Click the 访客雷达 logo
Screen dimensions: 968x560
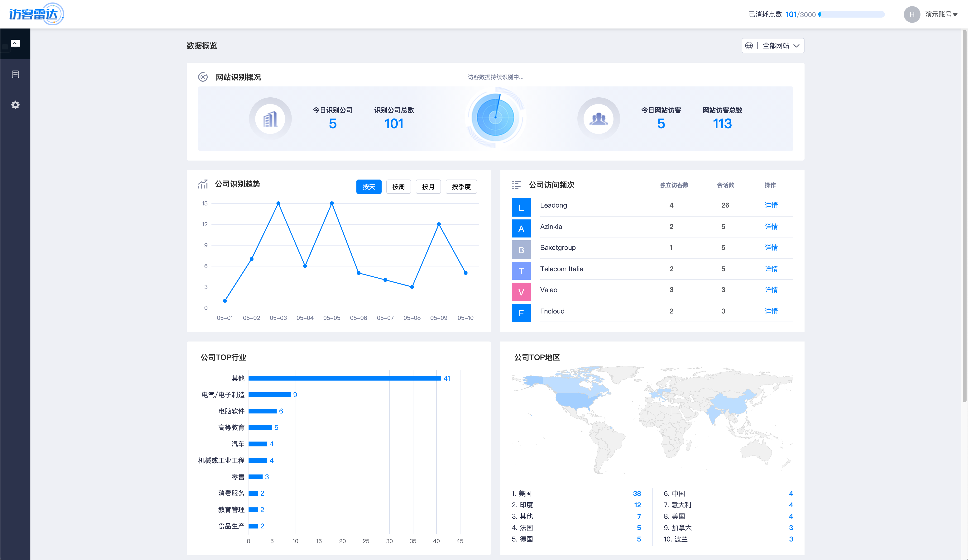coord(36,14)
